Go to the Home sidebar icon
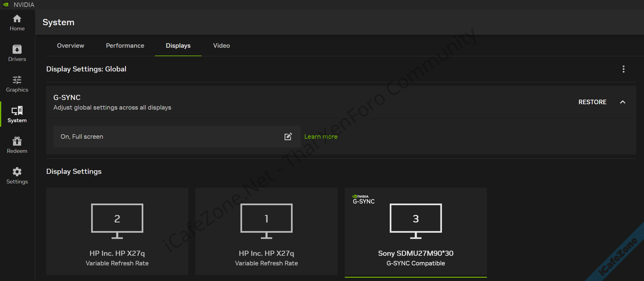The height and width of the screenshot is (281, 644). (17, 23)
